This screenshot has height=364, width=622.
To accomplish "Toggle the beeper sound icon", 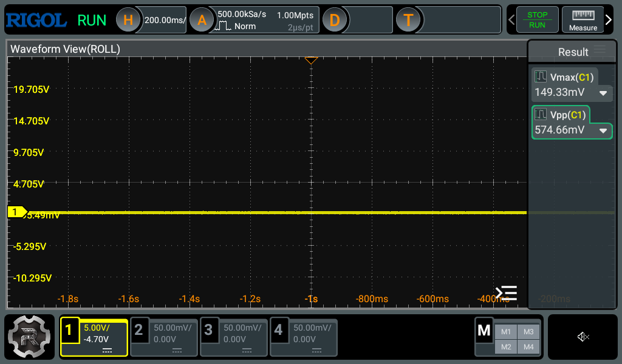I will pos(583,337).
